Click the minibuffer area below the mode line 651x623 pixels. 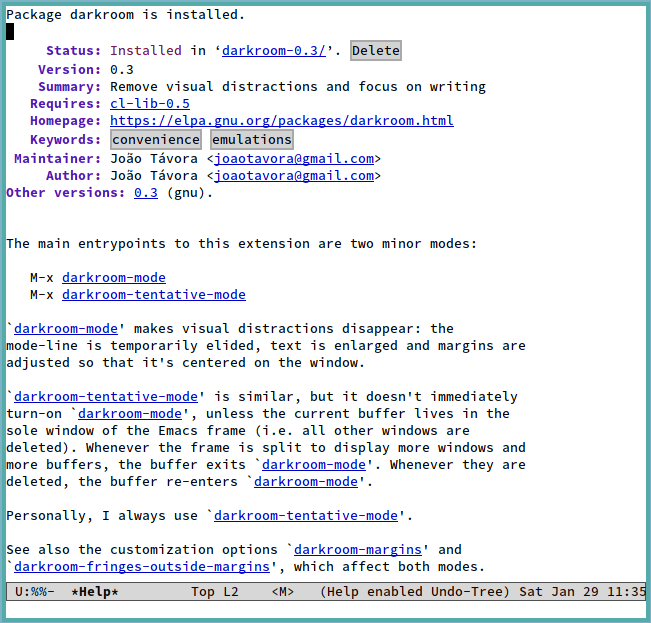click(326, 609)
